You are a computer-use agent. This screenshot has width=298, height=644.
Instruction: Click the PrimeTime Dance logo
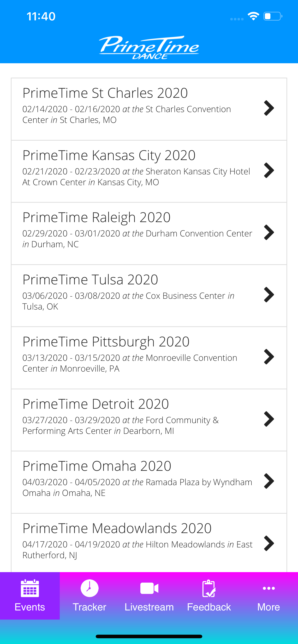[149, 47]
